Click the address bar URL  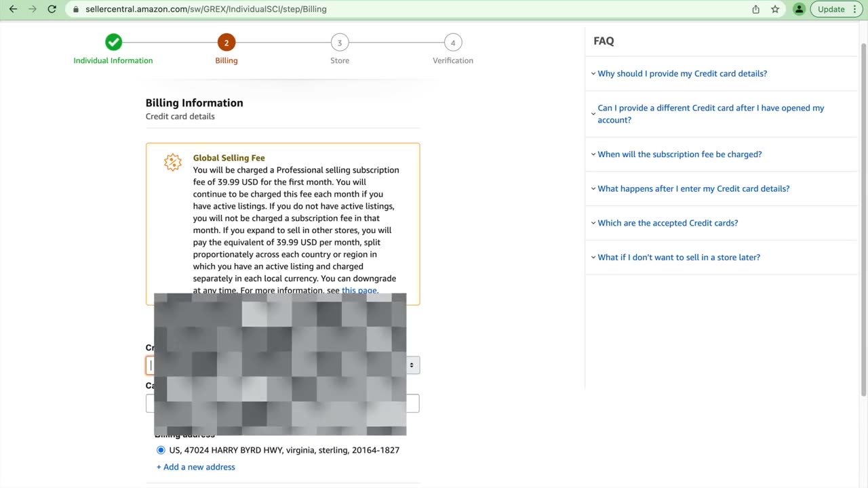[206, 9]
